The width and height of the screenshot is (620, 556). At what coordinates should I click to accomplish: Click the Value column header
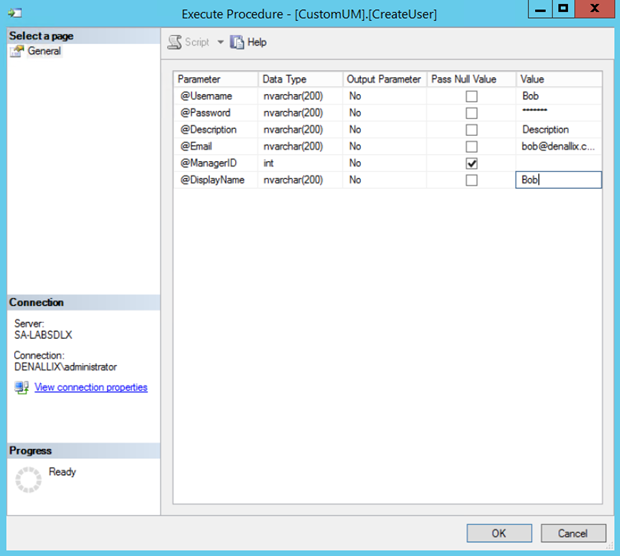click(x=559, y=79)
